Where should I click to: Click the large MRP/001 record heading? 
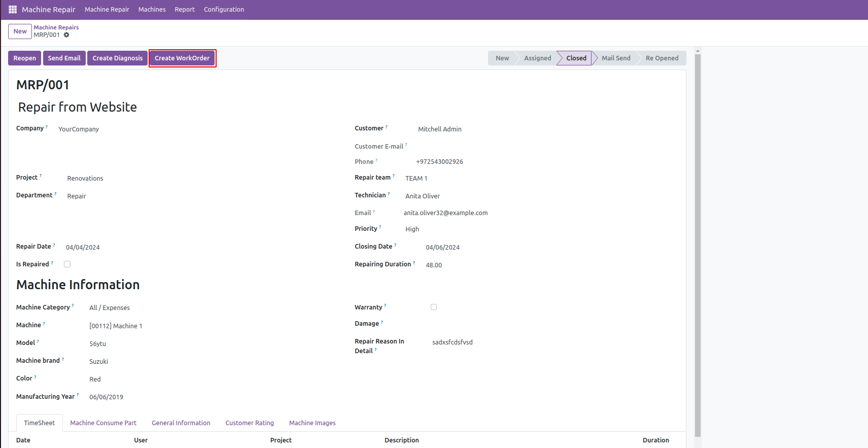tap(43, 85)
